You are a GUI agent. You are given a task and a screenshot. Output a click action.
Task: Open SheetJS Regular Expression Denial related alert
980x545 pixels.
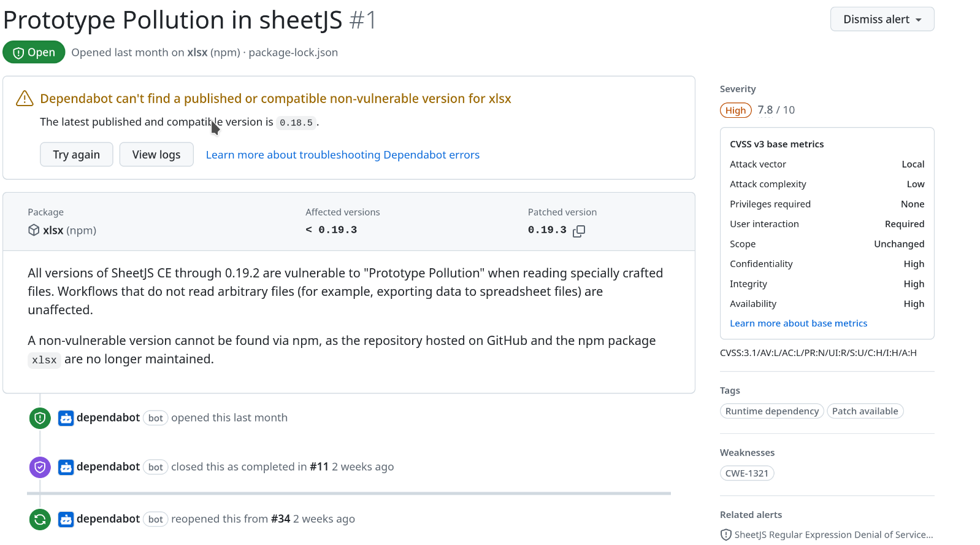pyautogui.click(x=833, y=535)
